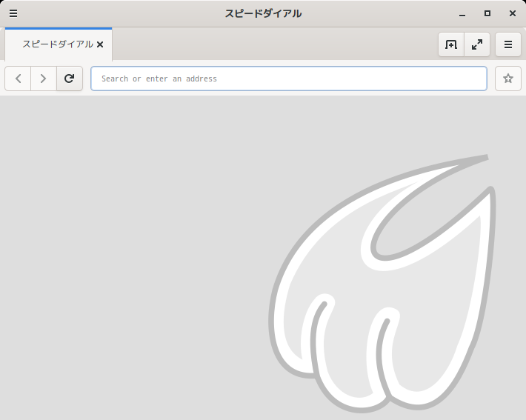The height and width of the screenshot is (420, 526).
Task: Maximize the browser window
Action: [487, 13]
